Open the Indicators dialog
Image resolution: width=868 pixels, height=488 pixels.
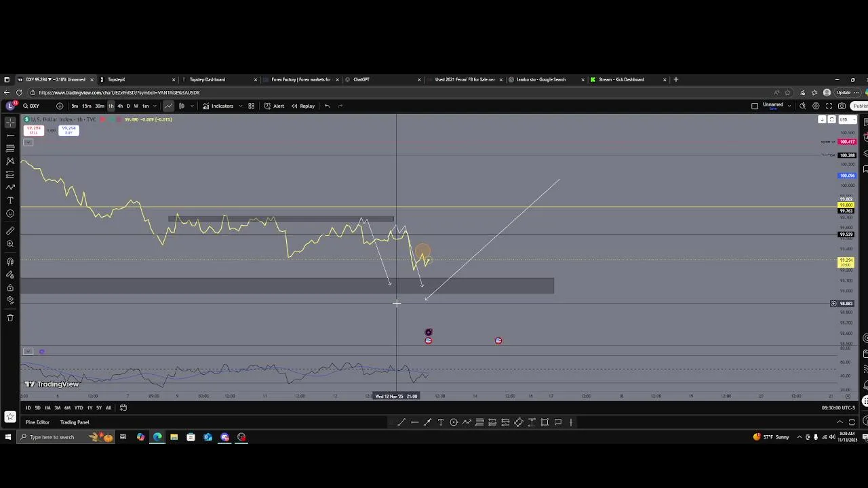pyautogui.click(x=218, y=106)
